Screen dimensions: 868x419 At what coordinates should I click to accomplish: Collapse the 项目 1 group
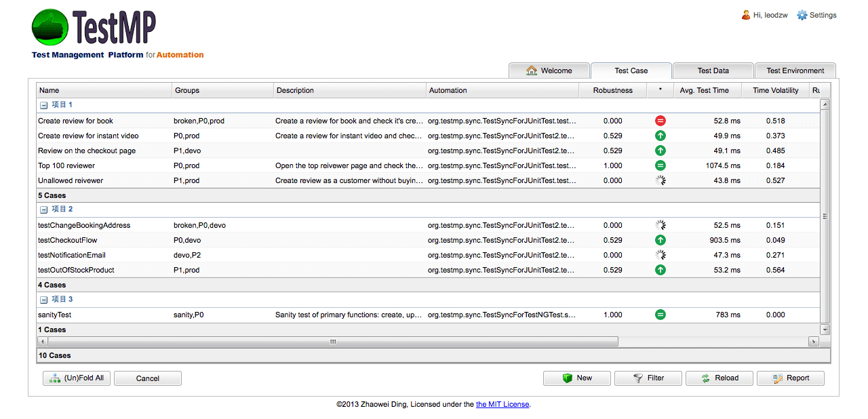(43, 105)
